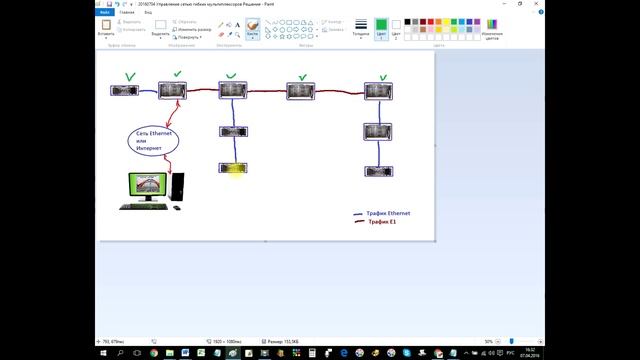Choose the black color swatch

tap(407, 22)
